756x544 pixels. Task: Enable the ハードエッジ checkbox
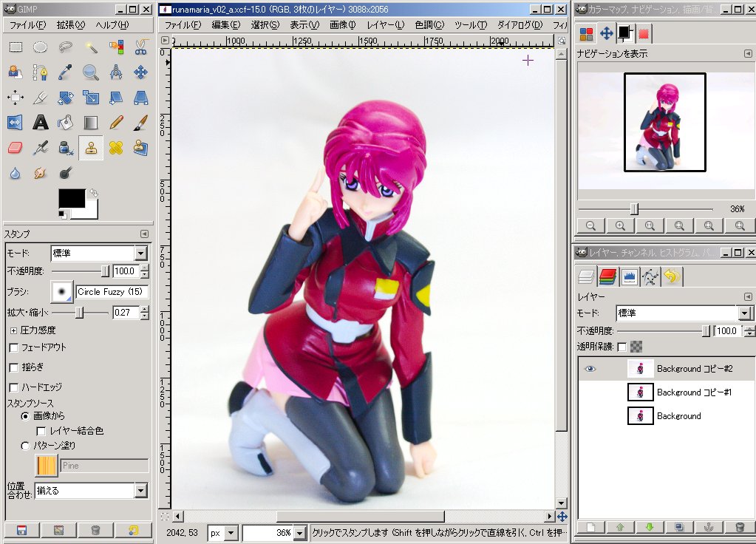click(14, 387)
